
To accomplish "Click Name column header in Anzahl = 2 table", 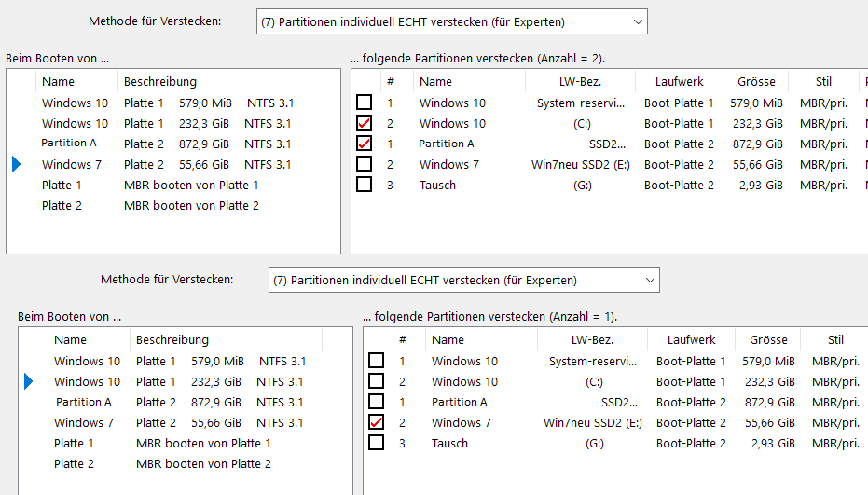I will click(x=470, y=81).
